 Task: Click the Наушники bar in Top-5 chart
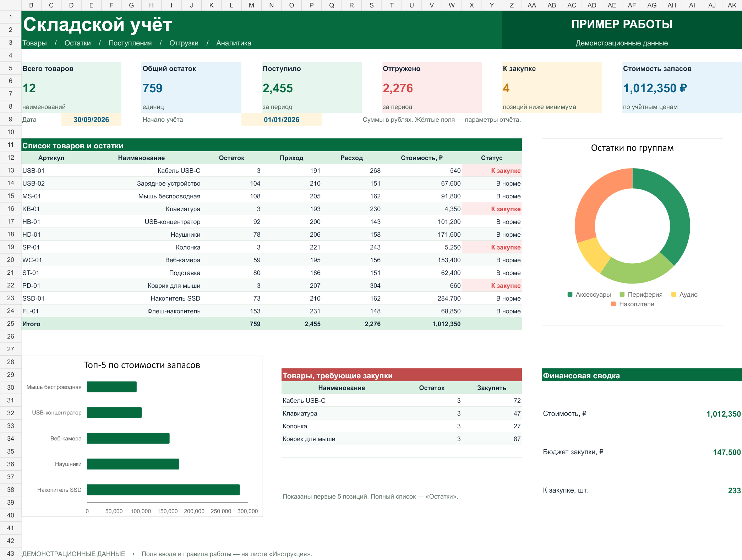tap(133, 464)
